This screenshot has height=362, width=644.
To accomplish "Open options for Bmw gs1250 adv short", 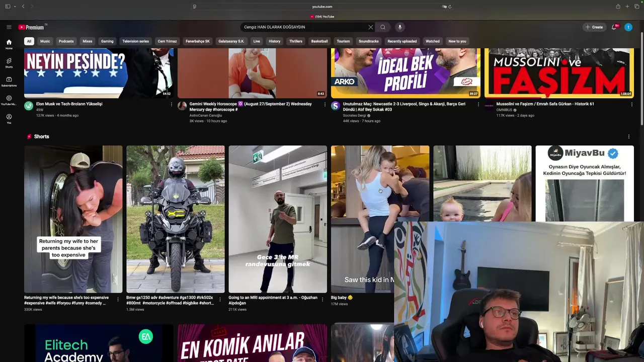I will coord(220,299).
